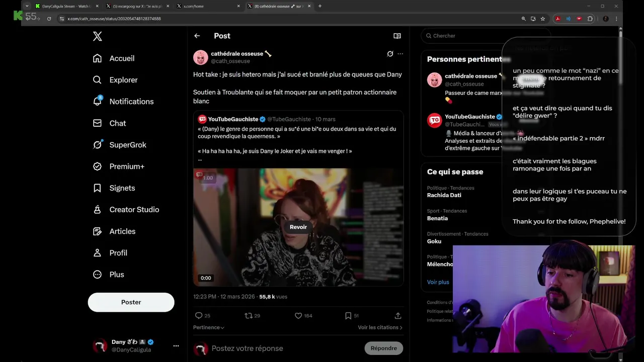Viewport: 644px width, 362px height.
Task: Click the zoom magnifier in address bar
Action: pos(524,19)
